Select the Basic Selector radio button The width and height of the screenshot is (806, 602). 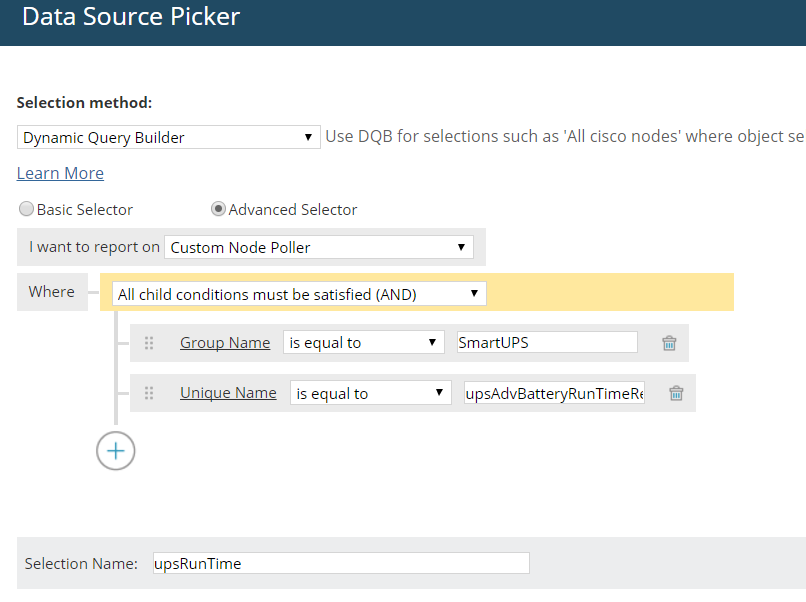[x=26, y=210]
